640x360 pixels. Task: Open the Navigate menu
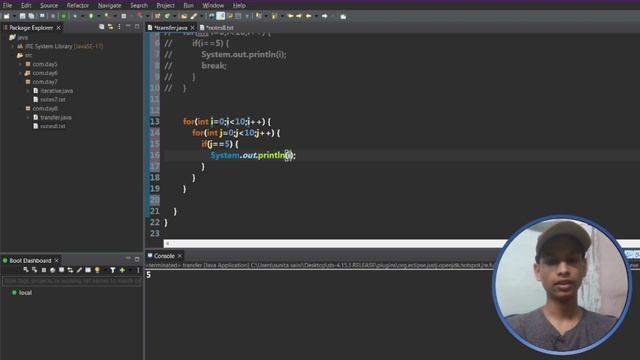[x=109, y=5]
